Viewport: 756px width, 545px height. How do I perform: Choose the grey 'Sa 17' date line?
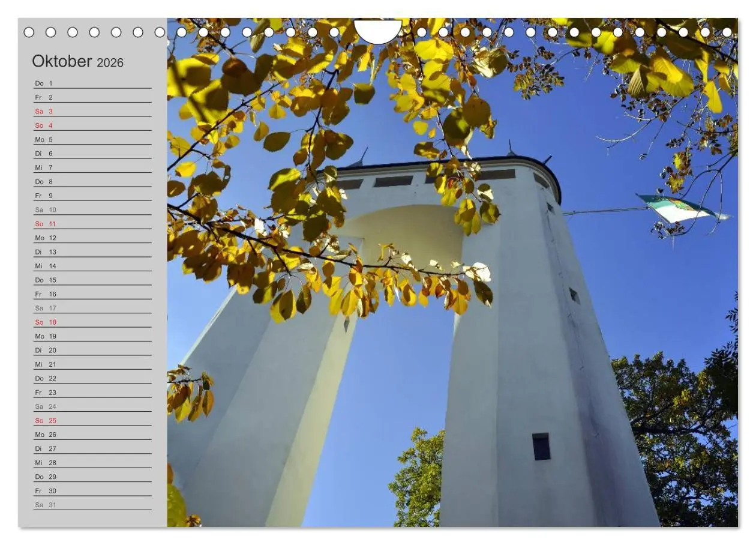(x=92, y=308)
